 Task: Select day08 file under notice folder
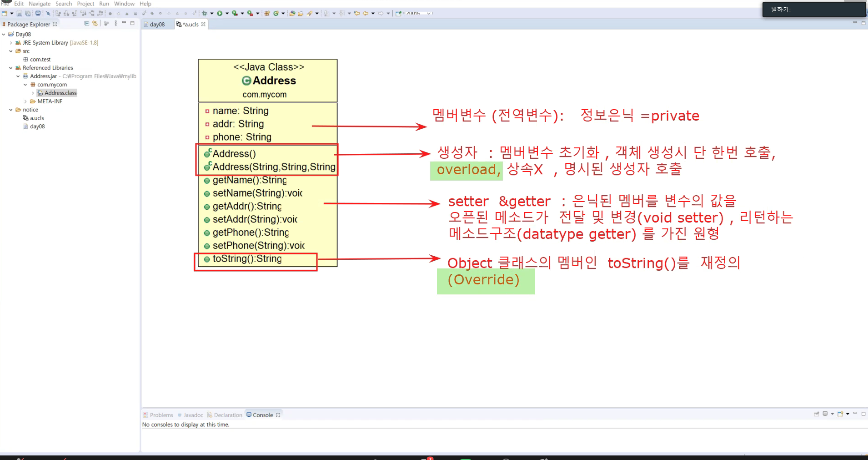34,126
